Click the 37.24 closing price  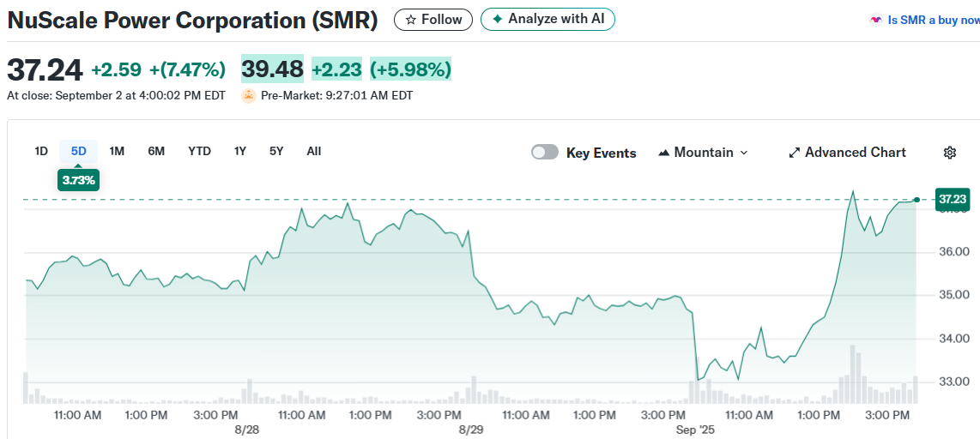[x=45, y=69]
